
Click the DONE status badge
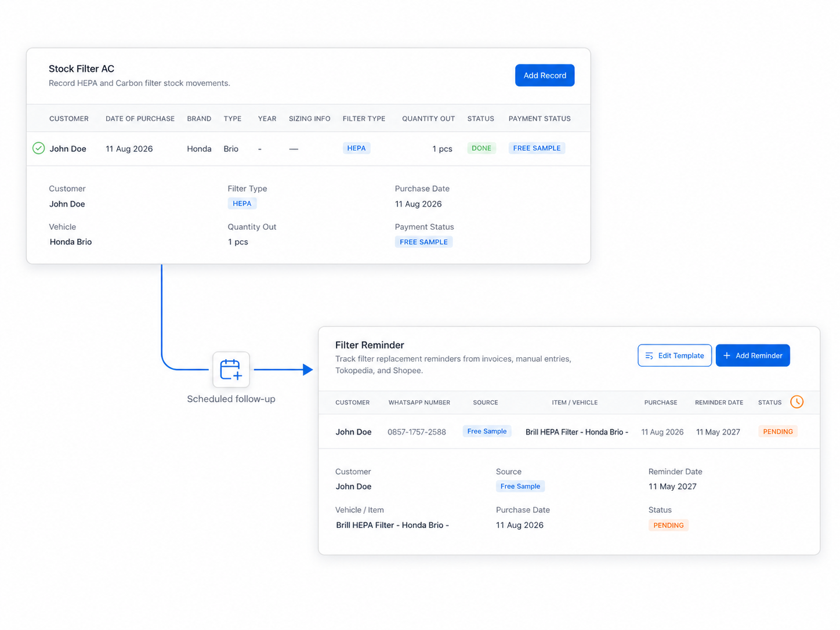[481, 149]
